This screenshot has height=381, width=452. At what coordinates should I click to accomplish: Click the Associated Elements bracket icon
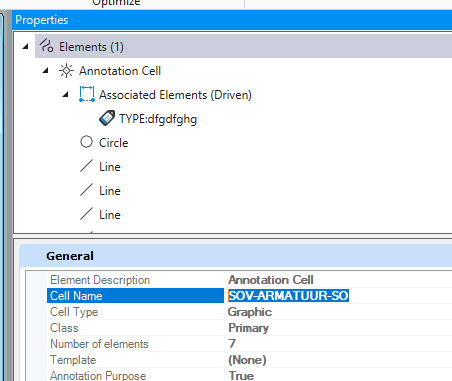tap(87, 94)
